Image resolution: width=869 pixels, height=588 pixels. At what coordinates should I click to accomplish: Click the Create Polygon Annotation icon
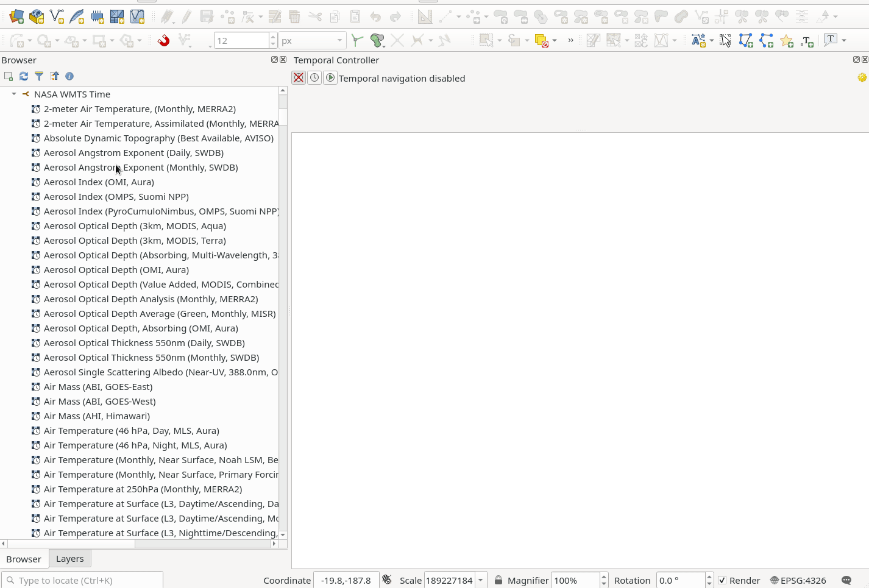click(x=745, y=41)
